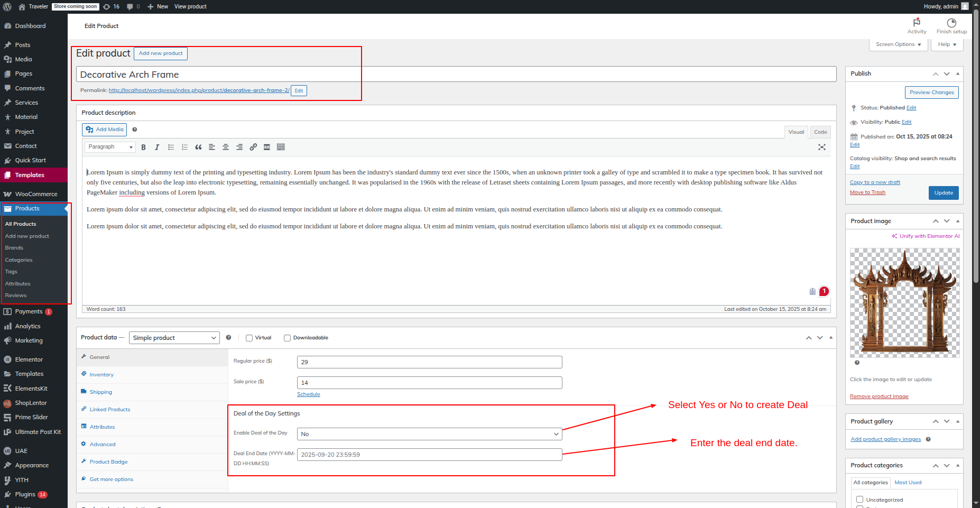Open the Simple product type dropdown
The width and height of the screenshot is (980, 508).
(x=174, y=338)
